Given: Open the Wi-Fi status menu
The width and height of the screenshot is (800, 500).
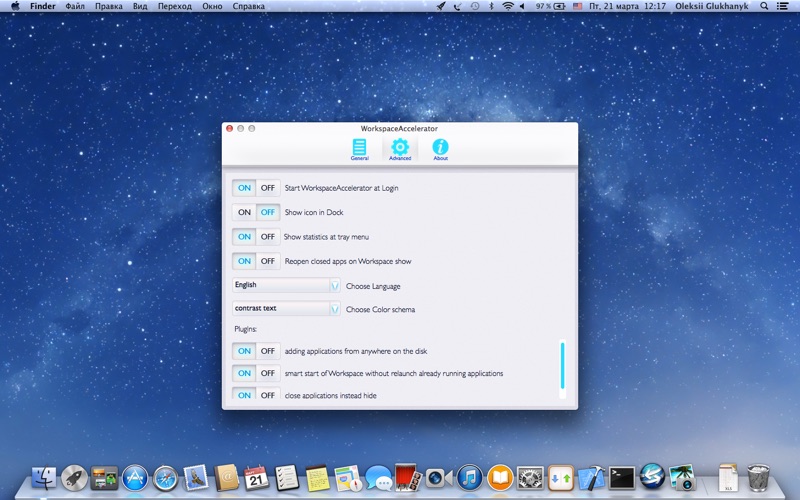Looking at the screenshot, I should pos(508,6).
